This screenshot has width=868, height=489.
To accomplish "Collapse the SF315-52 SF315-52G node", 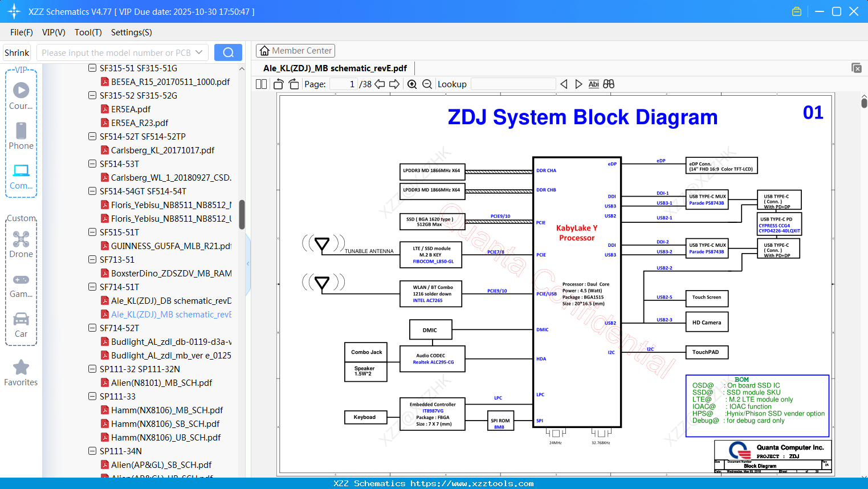I will click(92, 95).
